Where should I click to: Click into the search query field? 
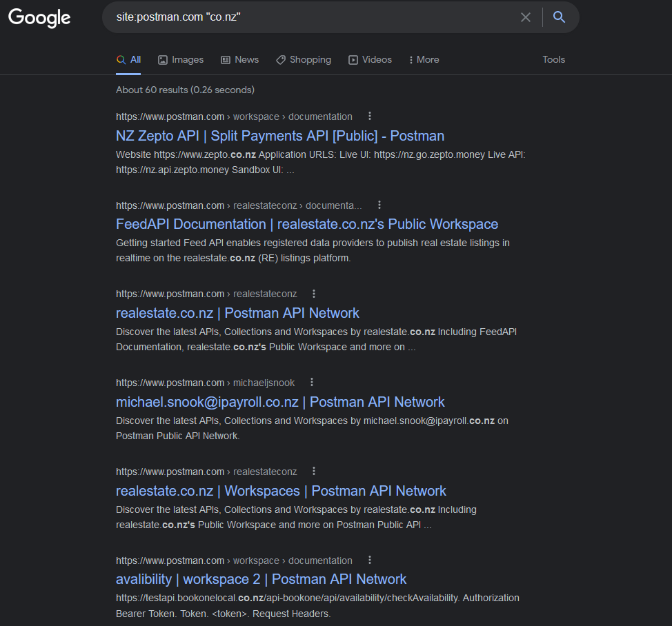click(310, 17)
